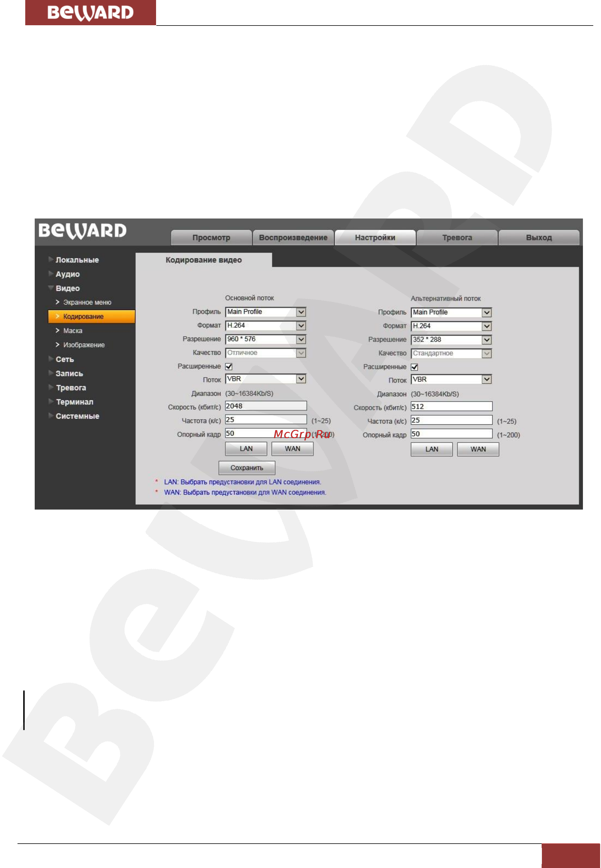Click the Сохранить button
The image size is (601, 868).
coord(247,468)
